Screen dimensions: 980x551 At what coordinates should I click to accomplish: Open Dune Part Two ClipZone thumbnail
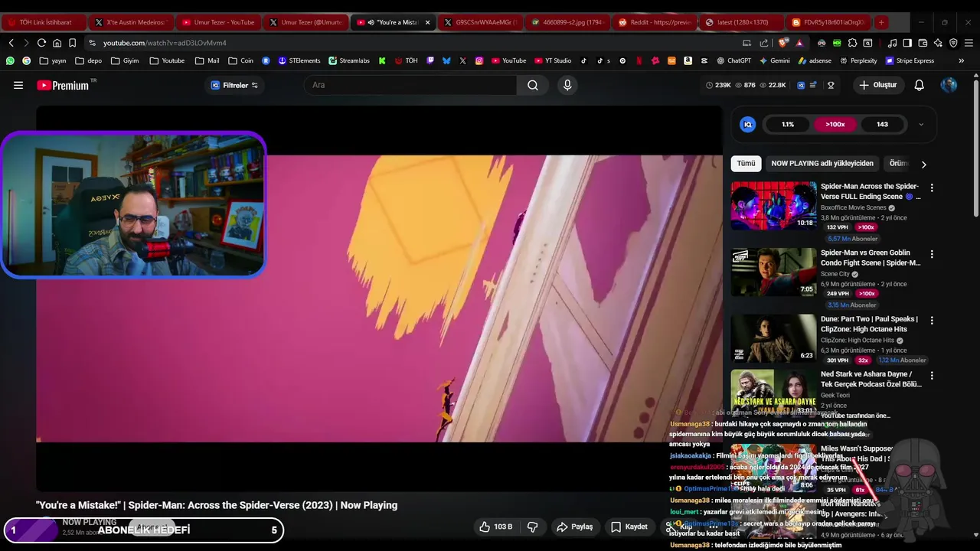[773, 337]
